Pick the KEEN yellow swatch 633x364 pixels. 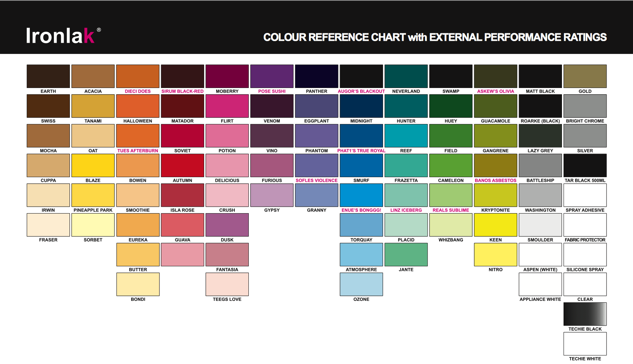496,225
